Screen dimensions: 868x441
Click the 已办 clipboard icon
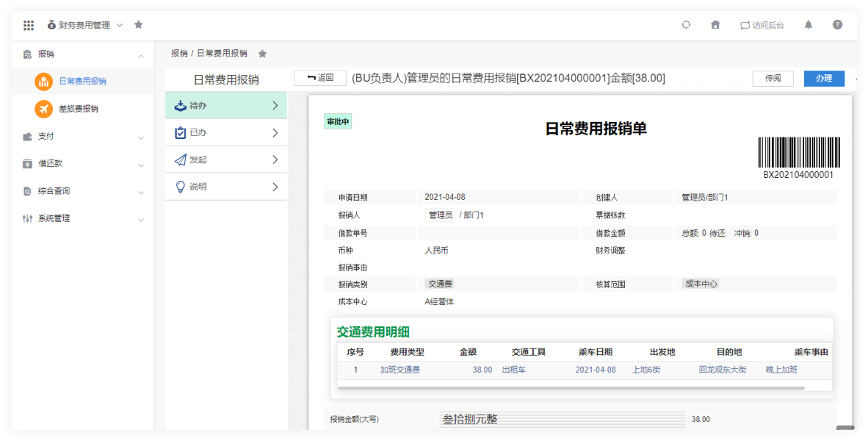pos(179,132)
